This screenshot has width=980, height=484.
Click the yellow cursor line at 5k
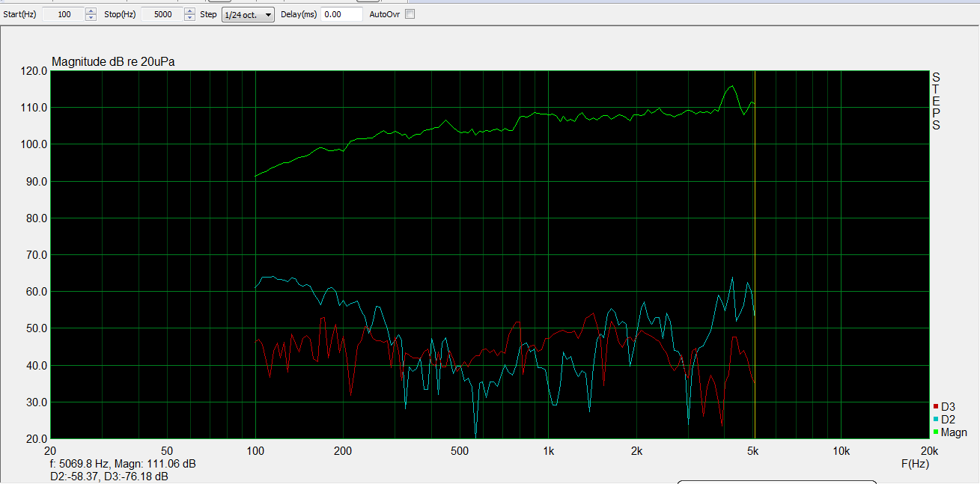tap(755, 254)
